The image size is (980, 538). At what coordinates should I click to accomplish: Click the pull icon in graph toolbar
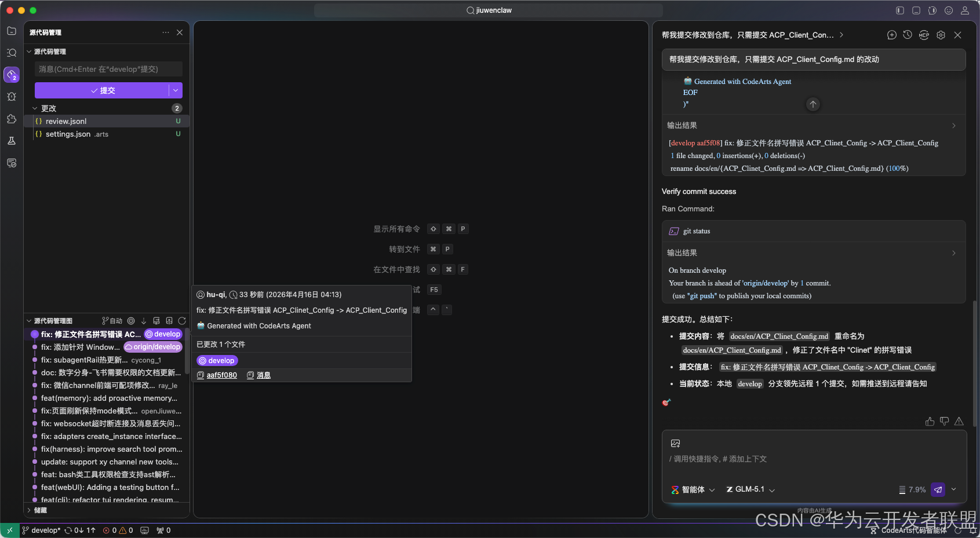(x=156, y=321)
